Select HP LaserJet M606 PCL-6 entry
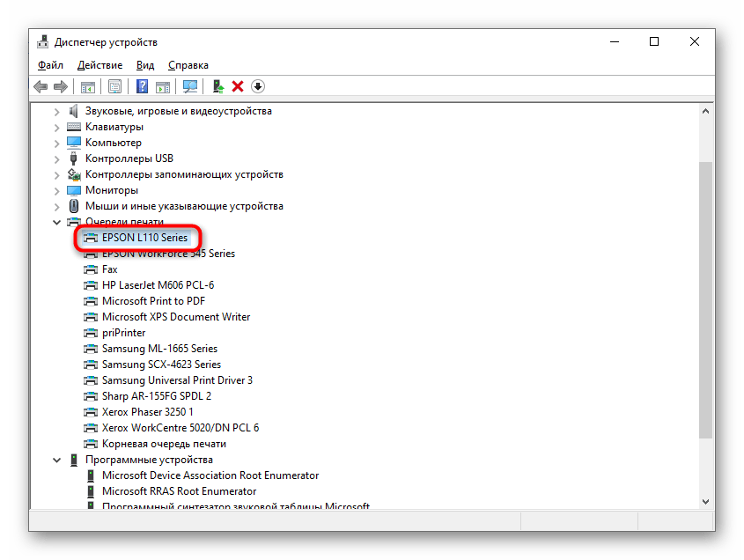744x560 pixels. (x=158, y=285)
